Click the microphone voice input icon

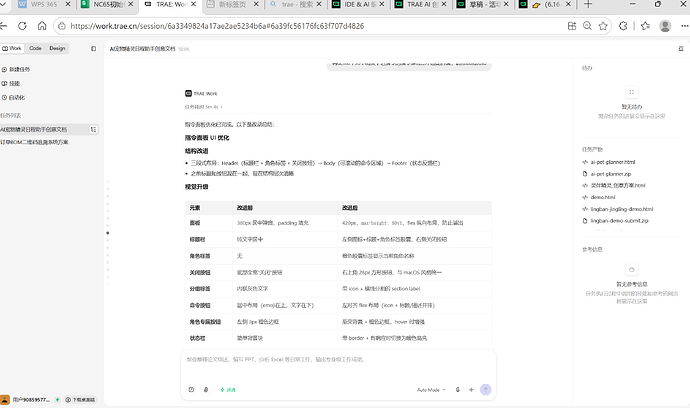(x=458, y=390)
